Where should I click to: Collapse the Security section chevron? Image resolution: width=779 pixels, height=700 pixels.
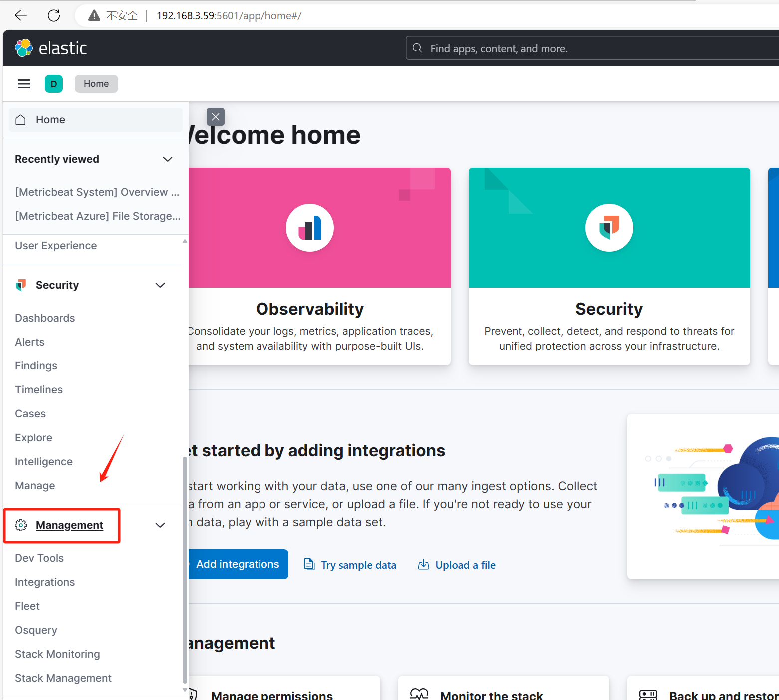[160, 285]
